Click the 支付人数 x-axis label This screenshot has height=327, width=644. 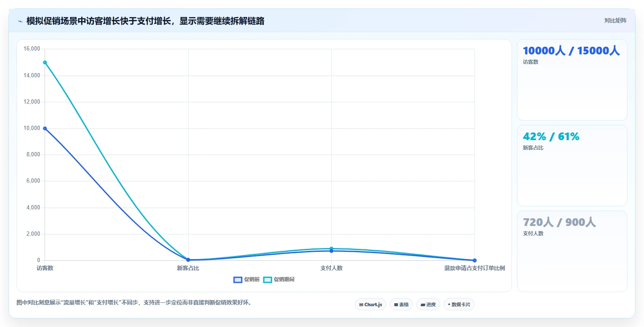coord(331,268)
